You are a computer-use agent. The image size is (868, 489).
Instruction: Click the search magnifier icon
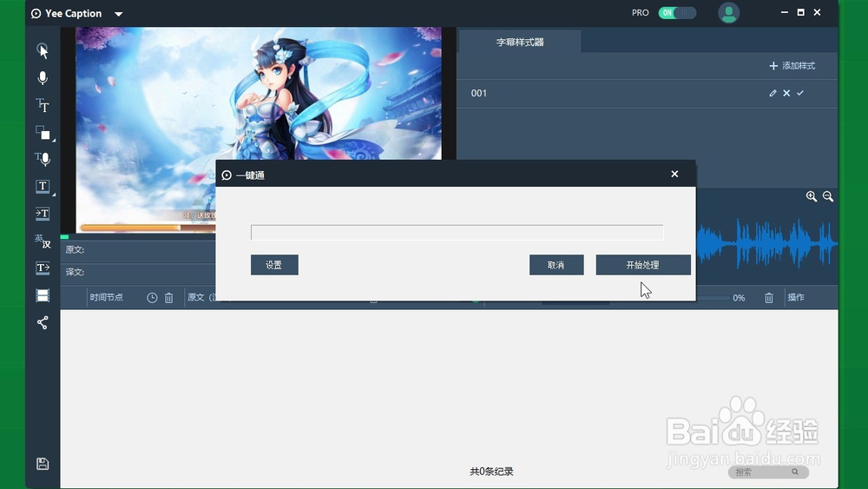(x=795, y=472)
